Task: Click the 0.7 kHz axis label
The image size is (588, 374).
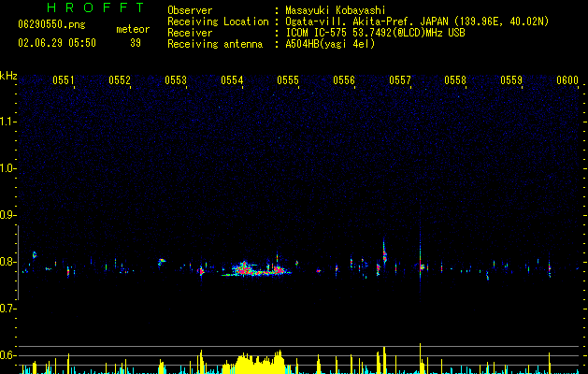Action: (x=7, y=309)
